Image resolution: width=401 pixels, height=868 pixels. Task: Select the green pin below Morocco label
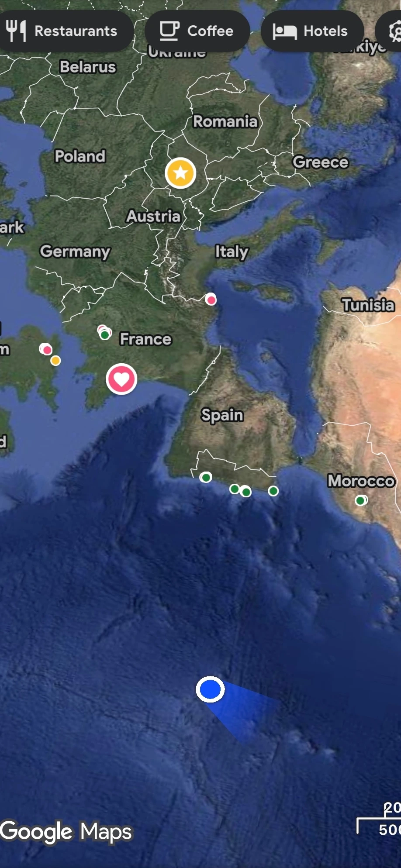click(360, 500)
